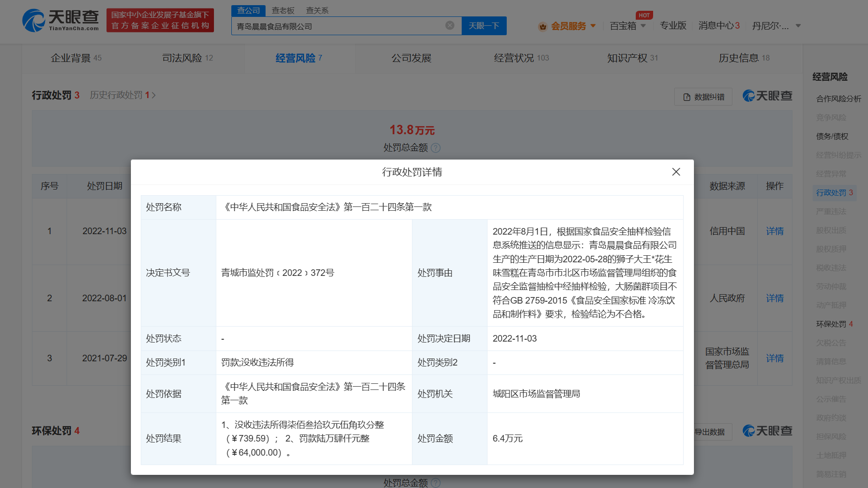Click the 会员服务 crown icon

click(x=543, y=26)
